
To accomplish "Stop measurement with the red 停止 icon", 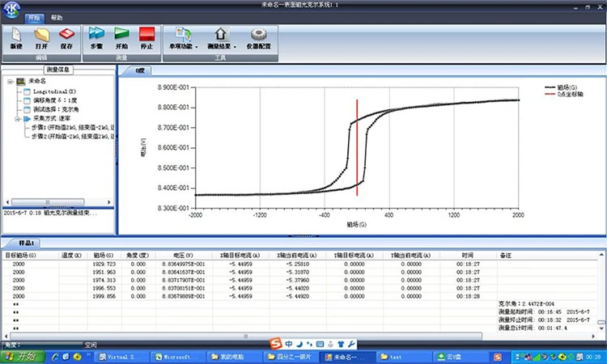I will pyautogui.click(x=146, y=39).
